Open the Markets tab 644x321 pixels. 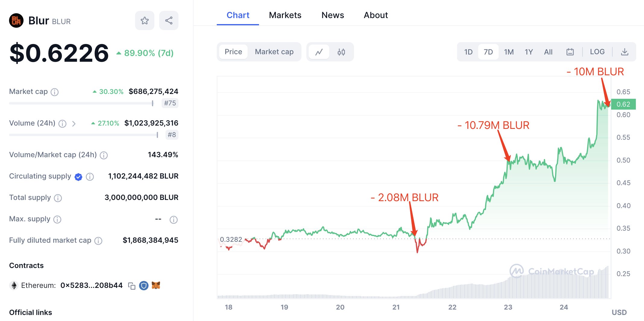pos(285,15)
